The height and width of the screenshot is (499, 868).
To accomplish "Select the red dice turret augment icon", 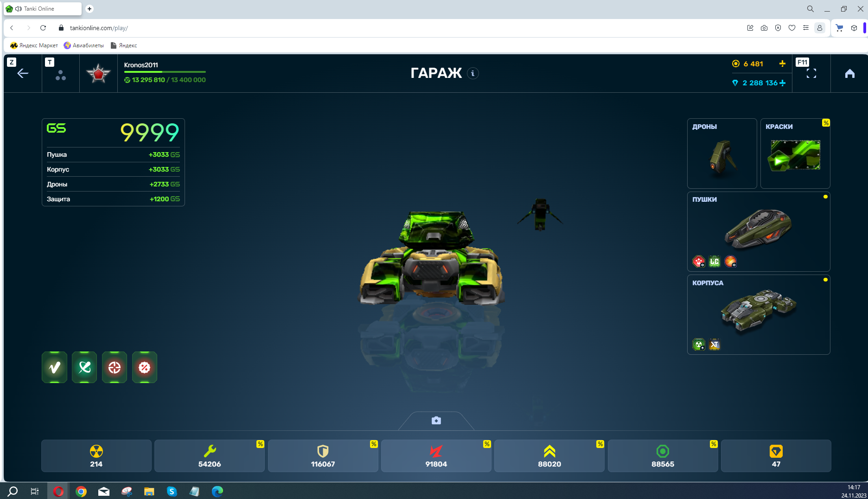I will point(699,262).
